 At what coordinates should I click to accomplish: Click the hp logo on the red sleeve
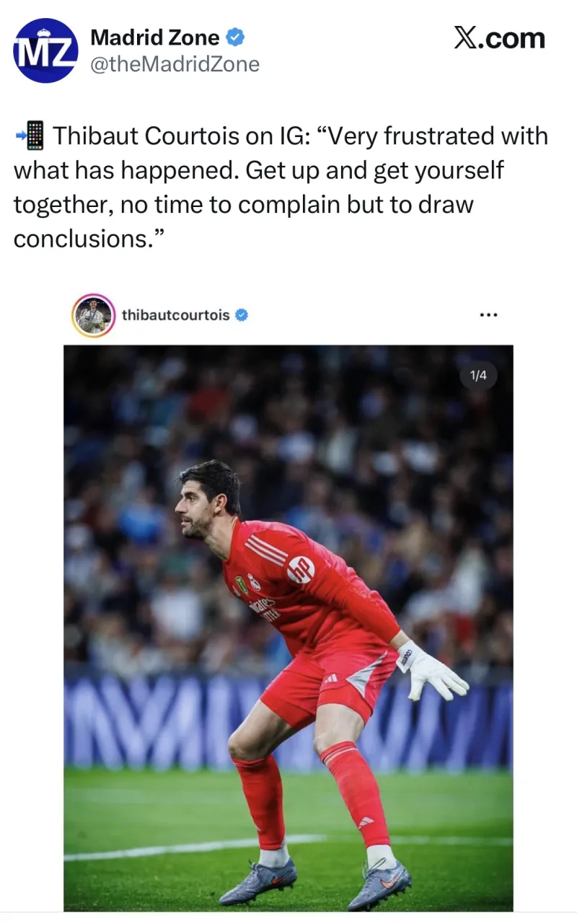coord(301,570)
